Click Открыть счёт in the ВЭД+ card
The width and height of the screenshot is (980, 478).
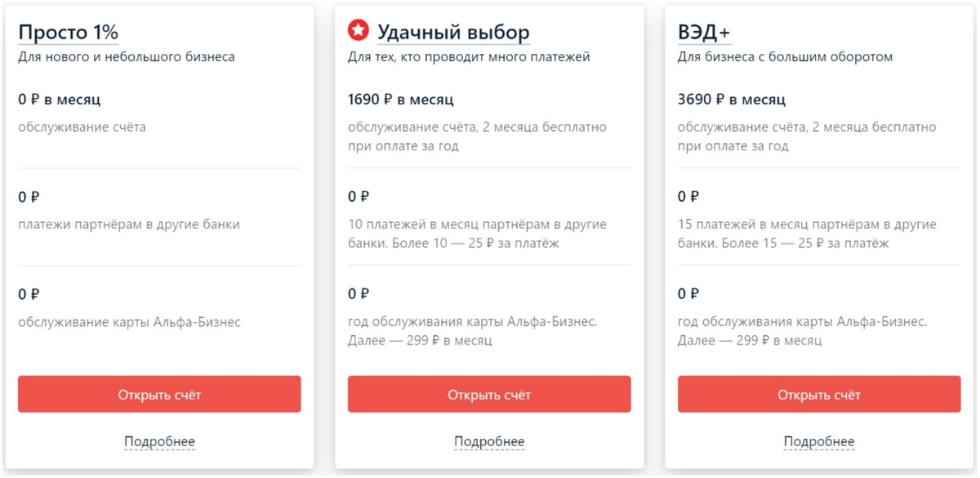(x=819, y=395)
